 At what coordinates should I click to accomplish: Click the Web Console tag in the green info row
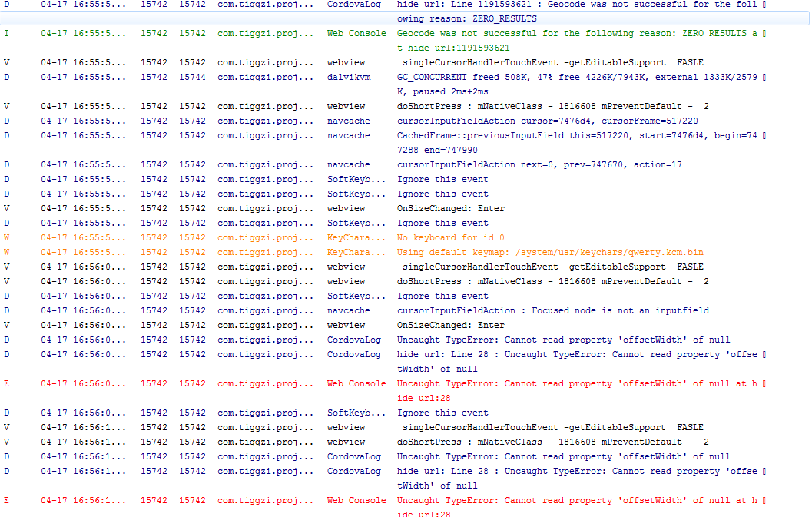(356, 33)
